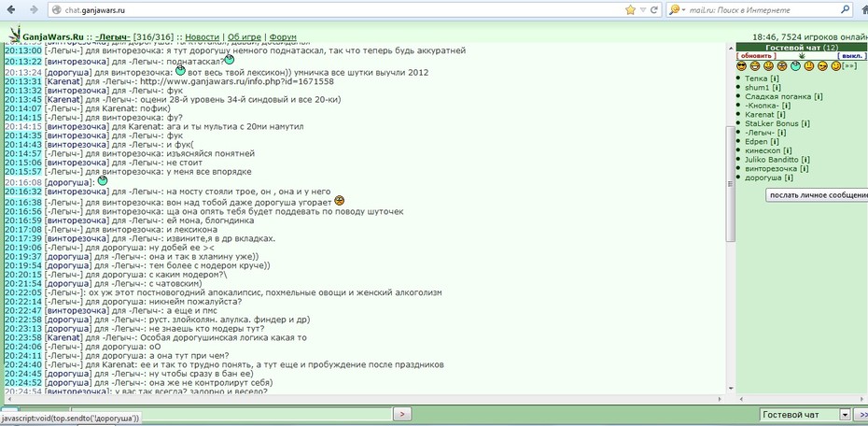Address user дорогуша in the user list
This screenshot has width=868, height=426.
coord(763,177)
